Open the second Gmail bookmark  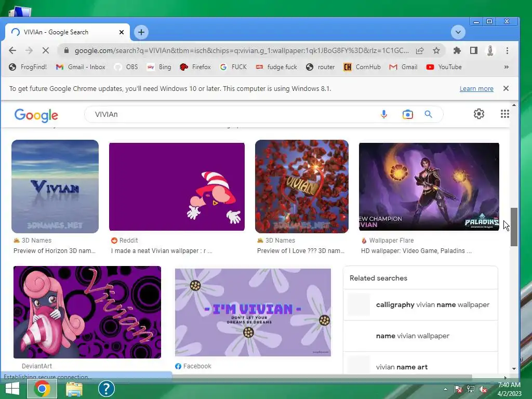coord(403,67)
